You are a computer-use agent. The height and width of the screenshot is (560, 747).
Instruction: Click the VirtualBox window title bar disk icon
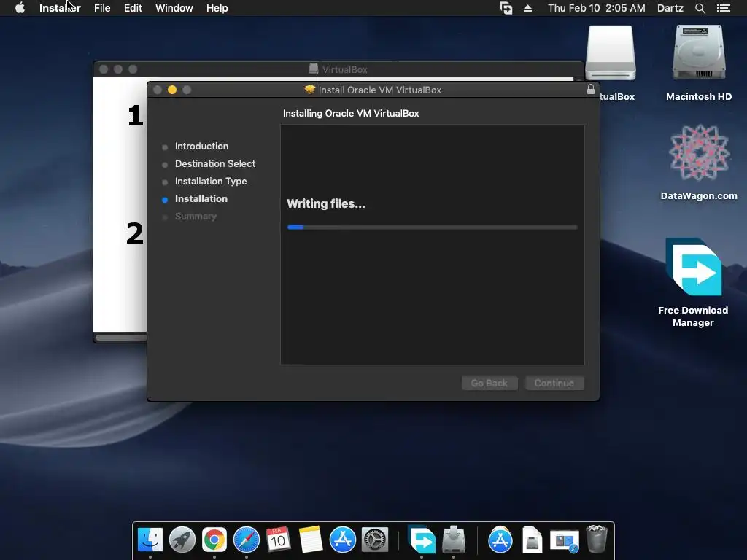(x=314, y=69)
